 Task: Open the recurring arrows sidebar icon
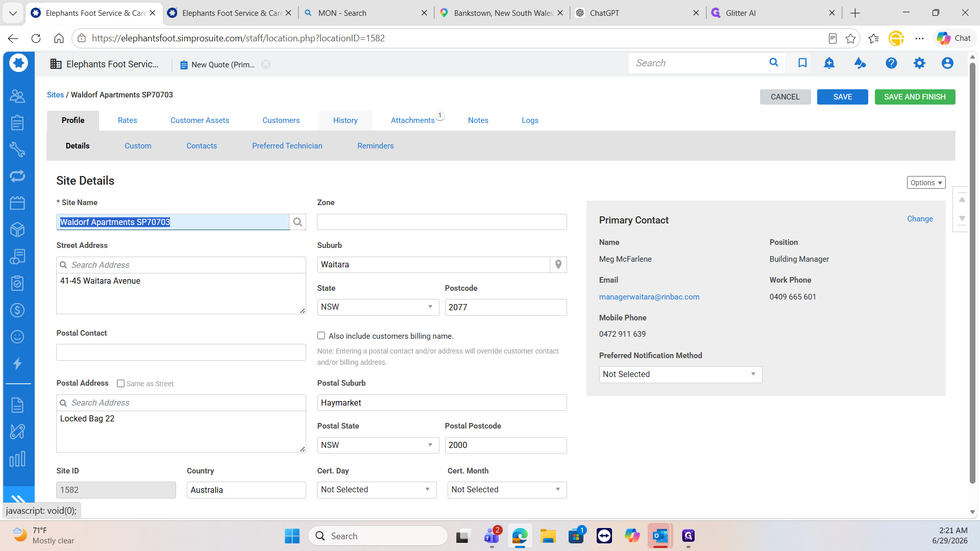tap(17, 176)
